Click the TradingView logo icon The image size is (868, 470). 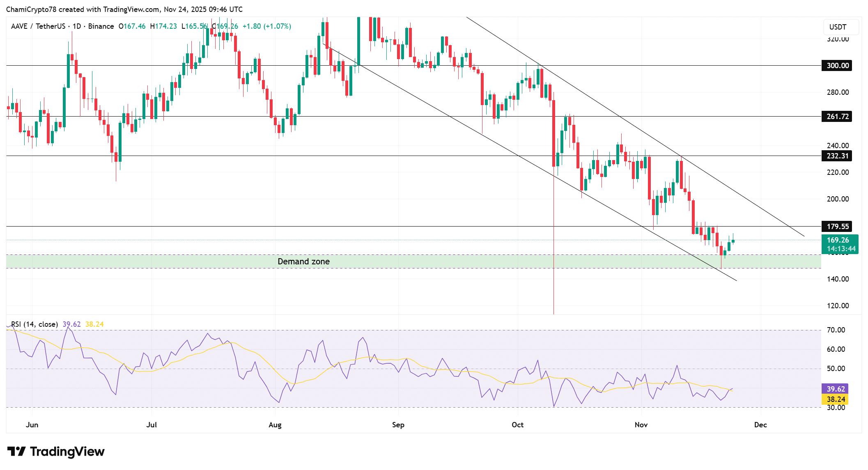16,452
